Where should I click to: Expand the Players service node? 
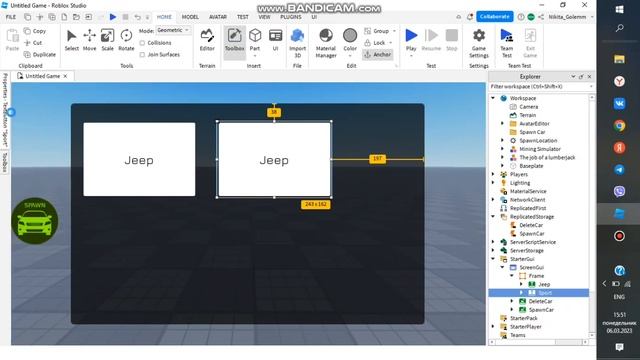493,174
